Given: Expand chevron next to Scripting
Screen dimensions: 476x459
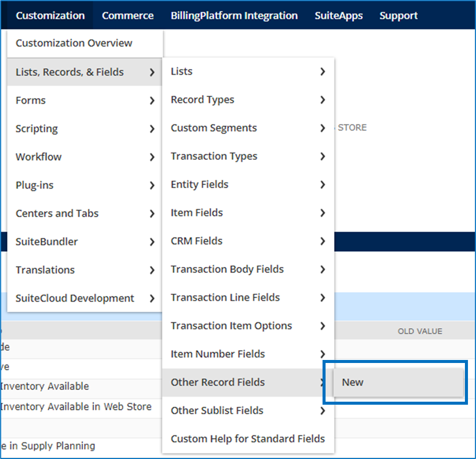Looking at the screenshot, I should pyautogui.click(x=152, y=129).
